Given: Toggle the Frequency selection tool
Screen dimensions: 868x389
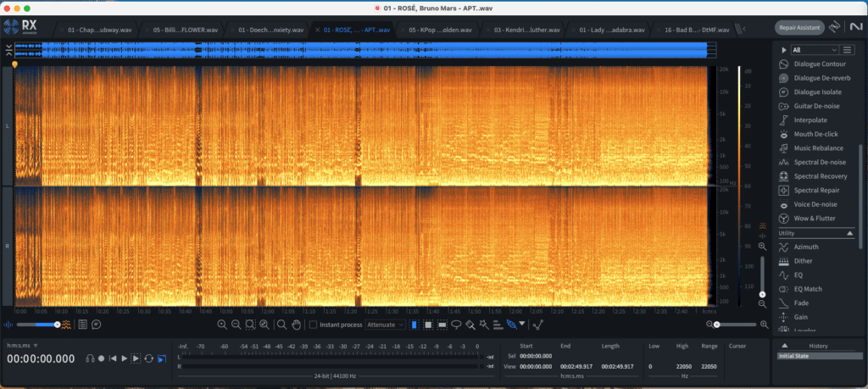Looking at the screenshot, I should (x=442, y=325).
